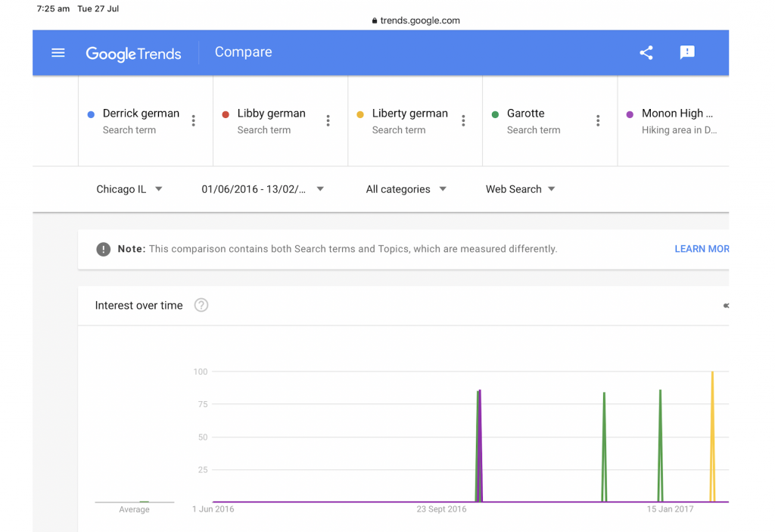
Task: Open more options for Liberty german
Action: [x=463, y=121]
